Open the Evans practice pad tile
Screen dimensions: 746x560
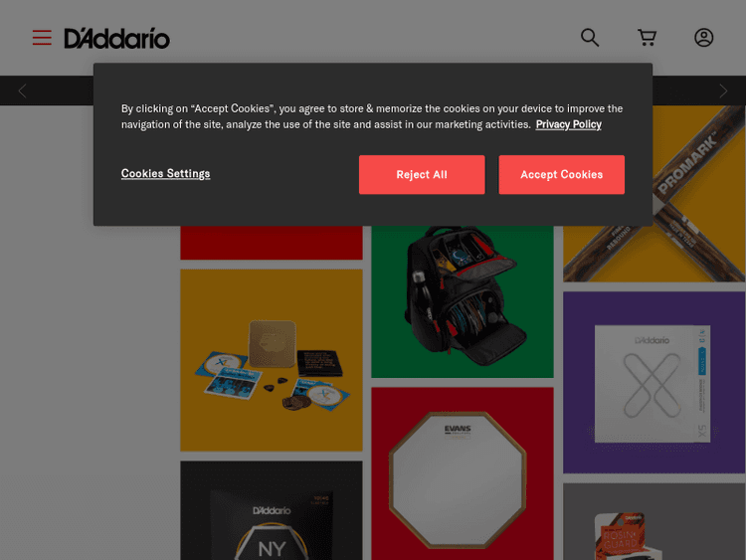pyautogui.click(x=462, y=473)
